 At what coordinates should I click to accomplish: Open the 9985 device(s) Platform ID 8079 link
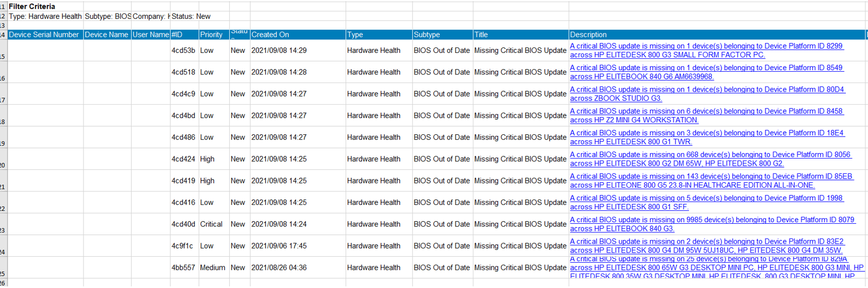(712, 220)
